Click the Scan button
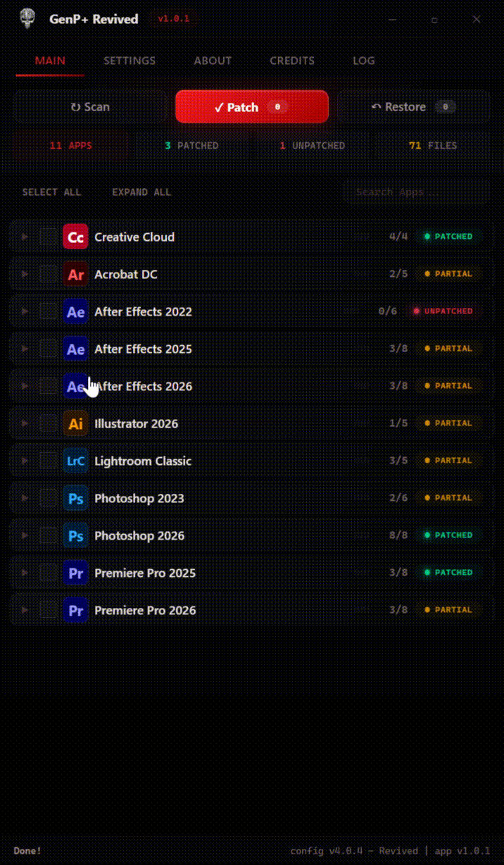Screen dimensions: 504x865 pyautogui.click(x=90, y=107)
